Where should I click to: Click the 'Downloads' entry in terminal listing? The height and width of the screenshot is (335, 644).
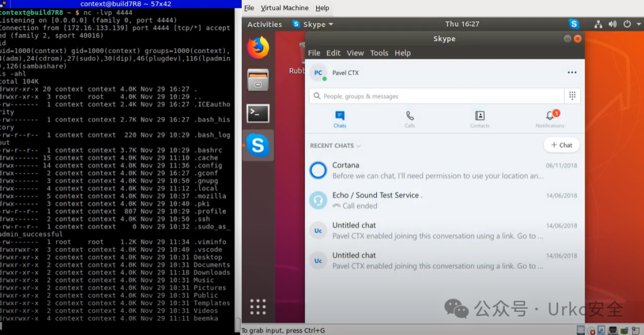tap(212, 272)
